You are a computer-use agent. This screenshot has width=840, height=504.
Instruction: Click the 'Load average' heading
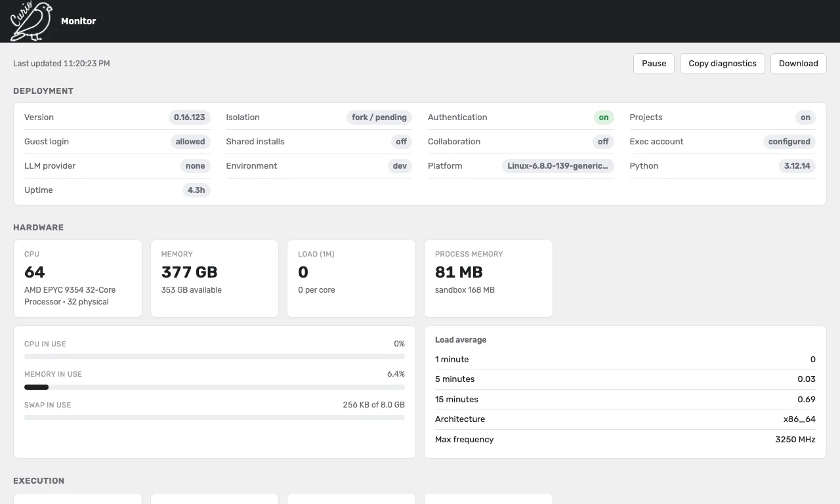click(x=461, y=340)
